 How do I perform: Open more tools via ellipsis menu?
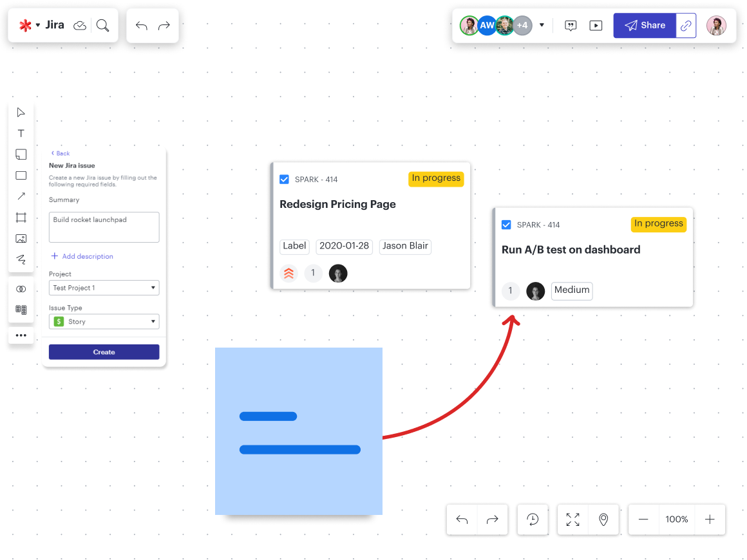pos(21,335)
